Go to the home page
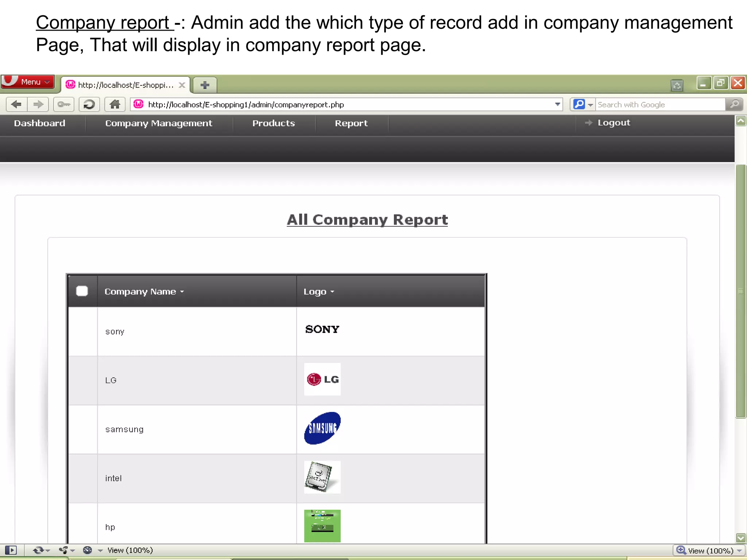This screenshot has width=747, height=560. point(115,105)
